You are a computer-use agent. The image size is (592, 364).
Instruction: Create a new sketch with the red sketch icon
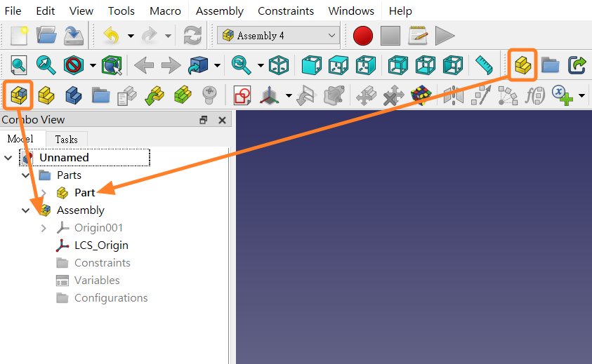tap(242, 95)
